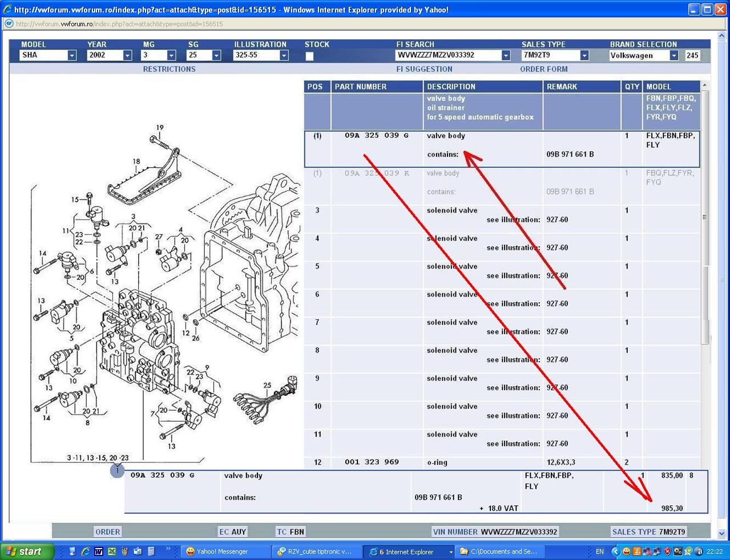The height and width of the screenshot is (560, 730).
Task: Click the unit price 835,00
Action: (x=672, y=476)
